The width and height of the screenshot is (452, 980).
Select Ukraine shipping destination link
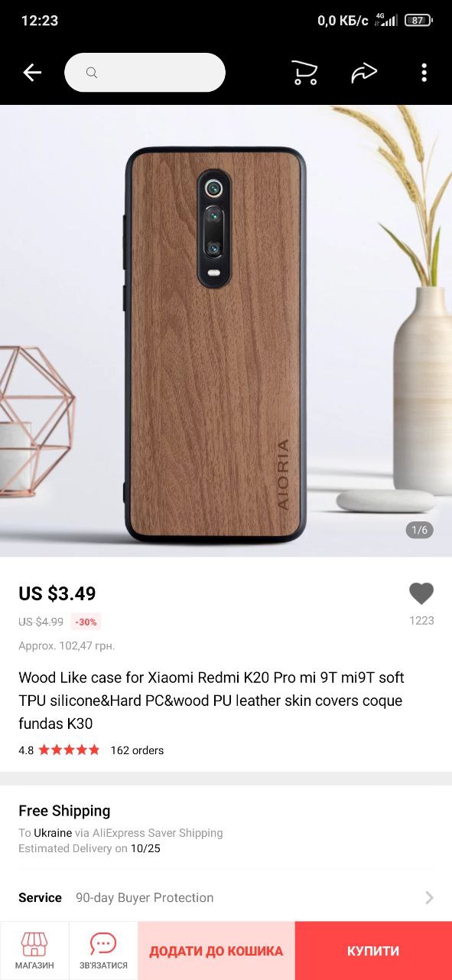pyautogui.click(x=53, y=833)
